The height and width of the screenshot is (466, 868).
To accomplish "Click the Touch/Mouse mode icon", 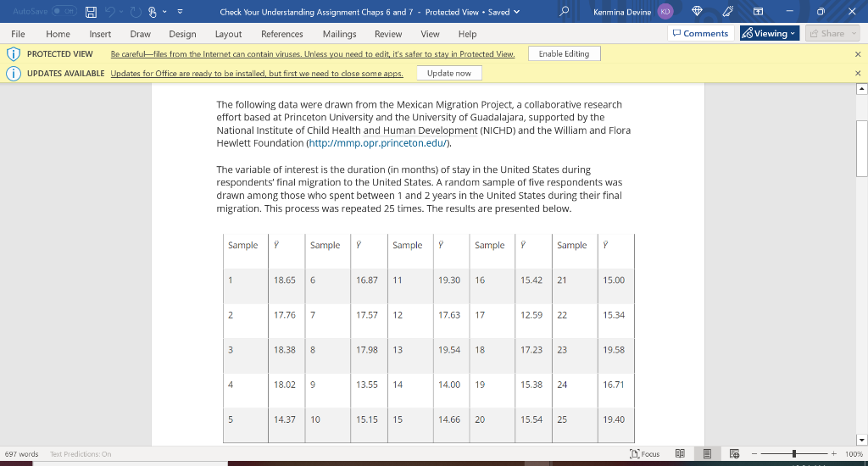I will (153, 12).
